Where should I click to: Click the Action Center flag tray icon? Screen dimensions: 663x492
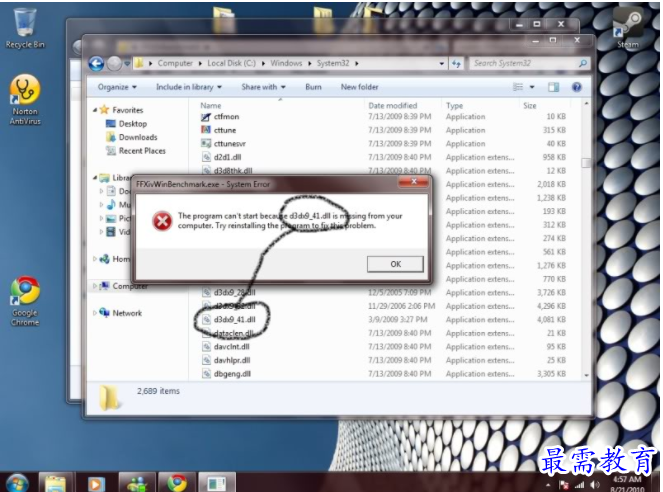coord(564,485)
